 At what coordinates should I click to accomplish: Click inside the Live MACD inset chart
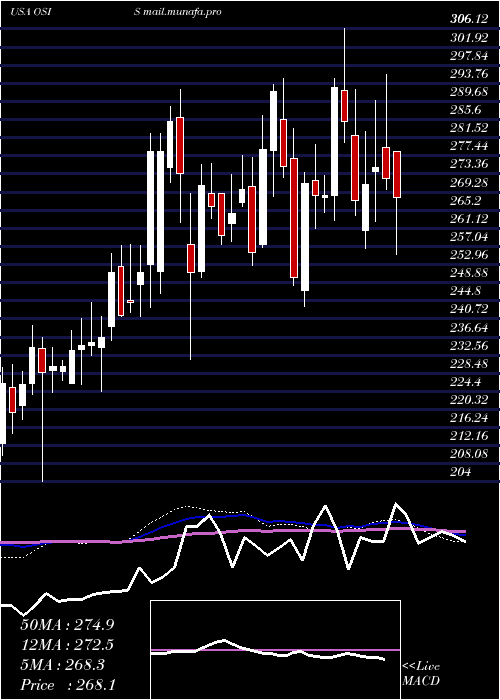[275, 650]
